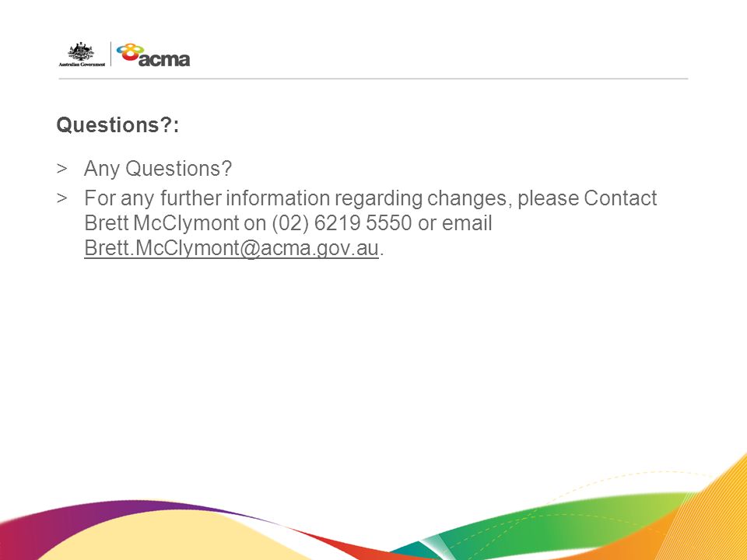
Task: Click the 'Australian Government' caption text
Action: click(82, 65)
